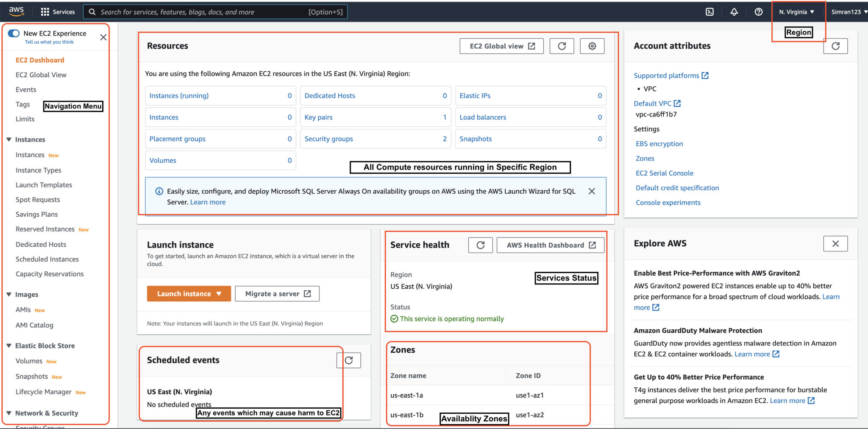Open EC2 Serial Console link

[664, 173]
